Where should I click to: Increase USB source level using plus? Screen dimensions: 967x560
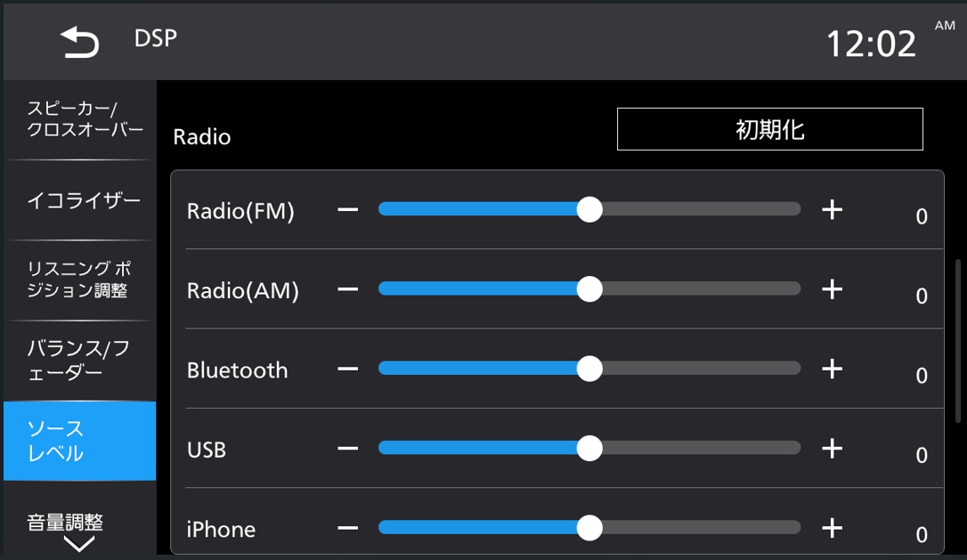(x=832, y=449)
